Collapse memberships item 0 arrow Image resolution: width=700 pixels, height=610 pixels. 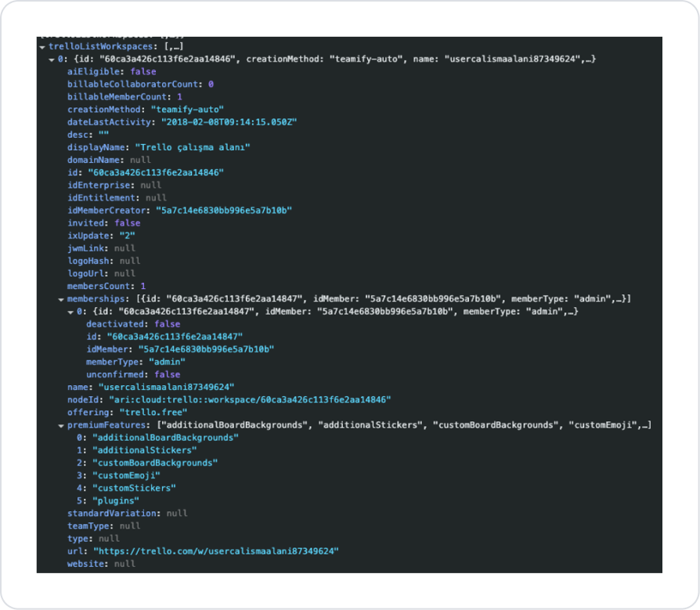click(70, 312)
